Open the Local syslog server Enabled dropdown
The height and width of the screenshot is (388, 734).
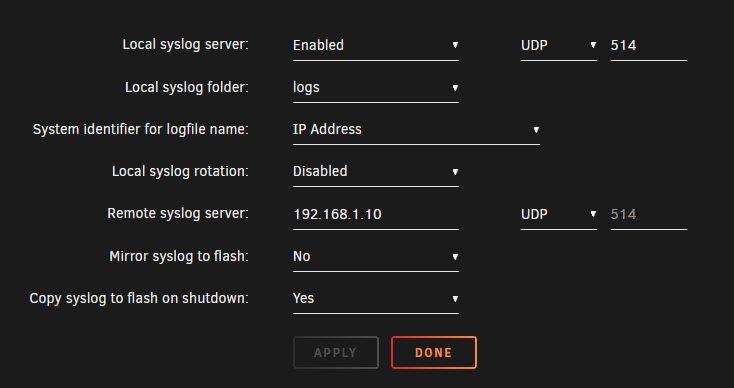[375, 45]
